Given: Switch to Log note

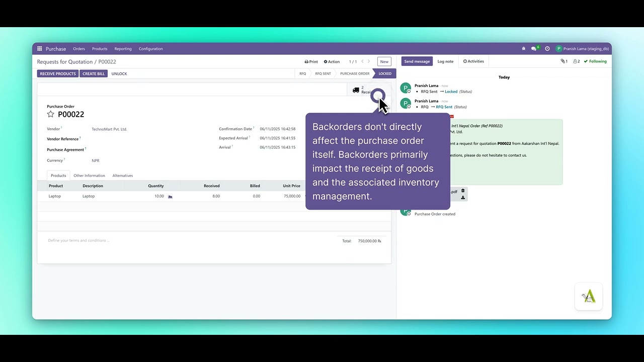Looking at the screenshot, I should tap(445, 61).
